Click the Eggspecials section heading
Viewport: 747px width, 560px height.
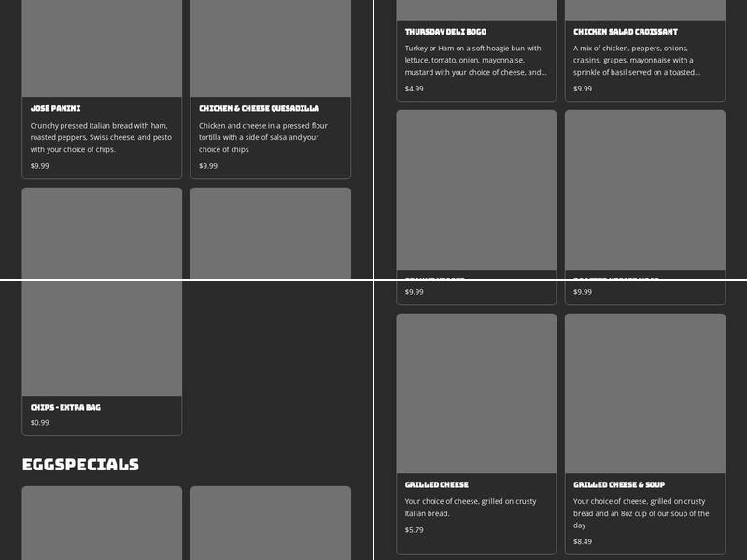pos(80,465)
